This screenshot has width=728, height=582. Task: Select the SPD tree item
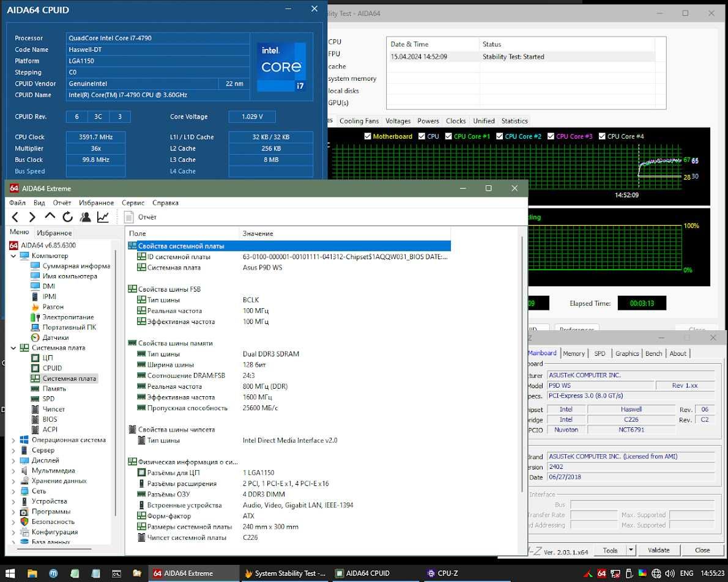(x=48, y=399)
